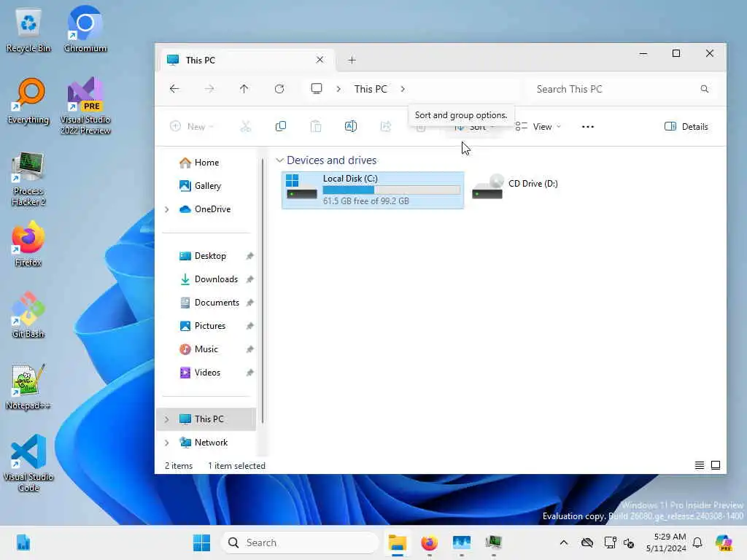The image size is (747, 560).
Task: Add a new Explorer tab
Action: 352,60
